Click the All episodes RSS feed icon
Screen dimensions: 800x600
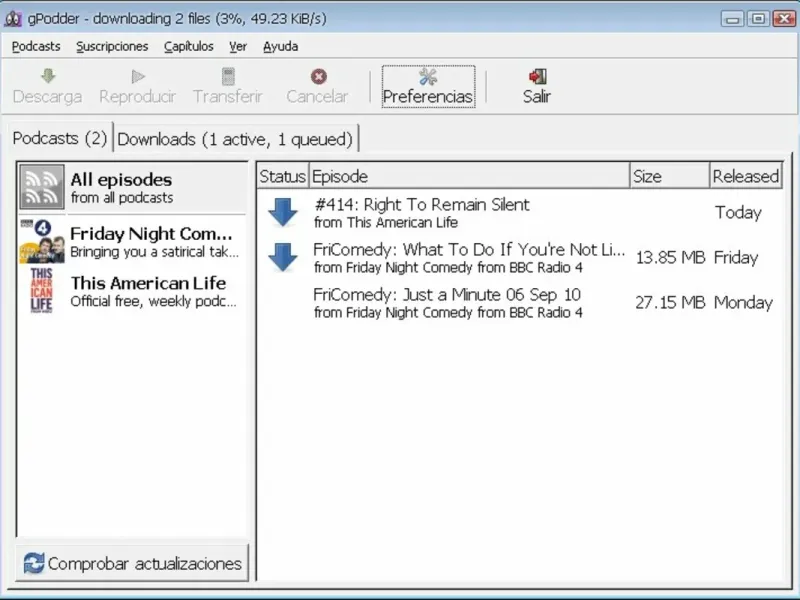point(42,187)
